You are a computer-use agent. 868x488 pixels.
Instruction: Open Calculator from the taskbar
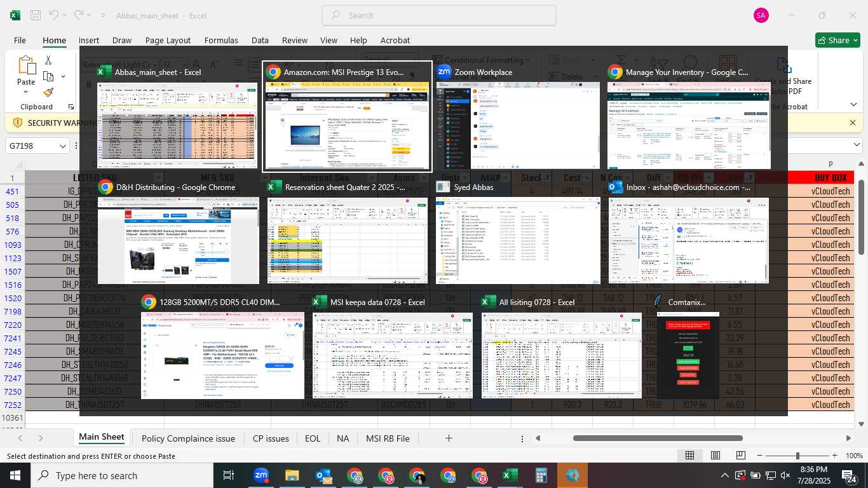click(x=541, y=475)
